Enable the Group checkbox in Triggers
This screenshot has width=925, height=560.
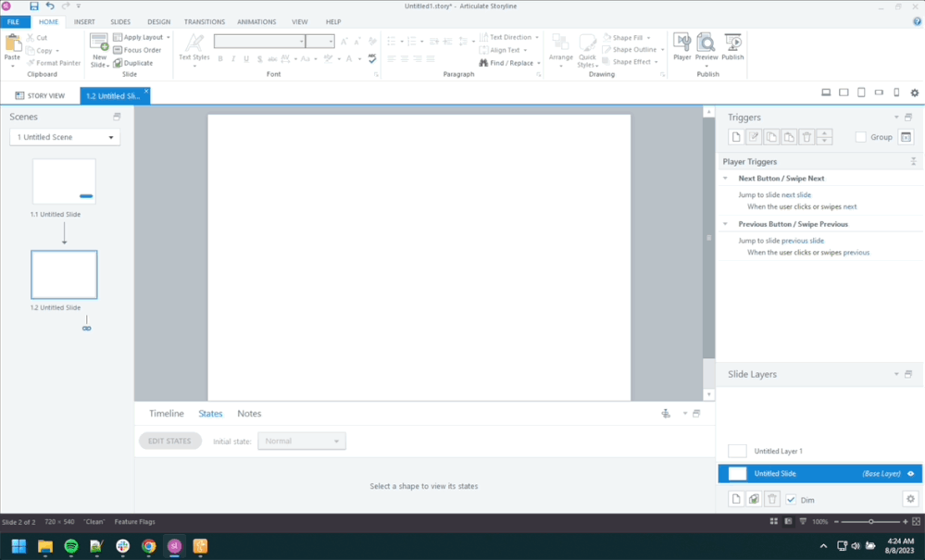pos(860,137)
